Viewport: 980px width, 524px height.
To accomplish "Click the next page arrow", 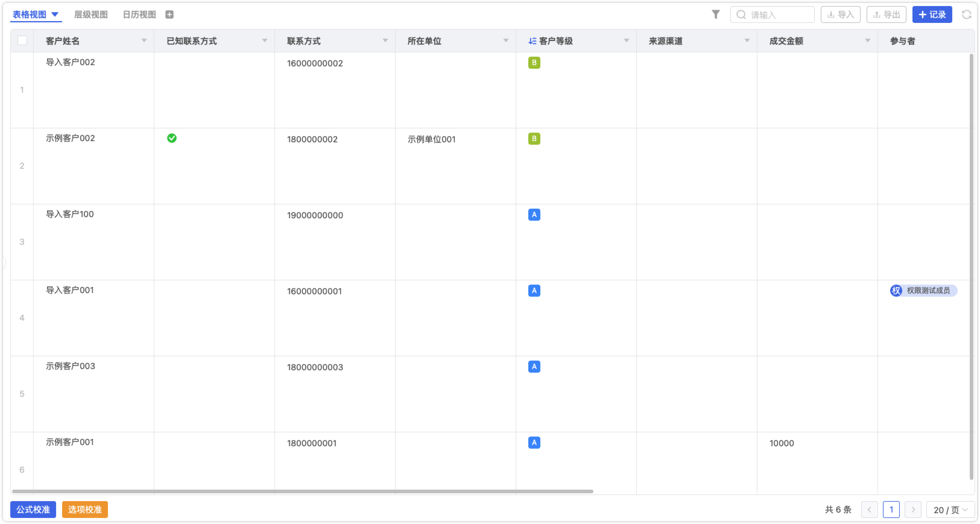I will (913, 510).
